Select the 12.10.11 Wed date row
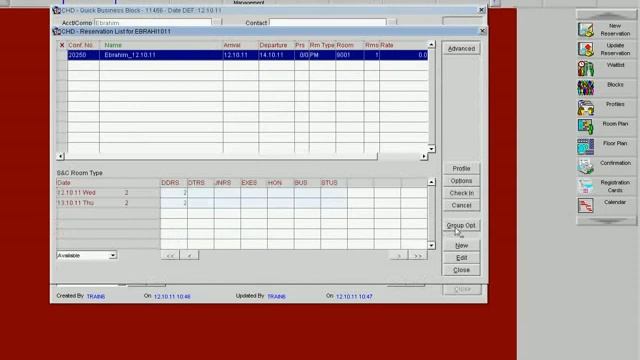 [108, 193]
